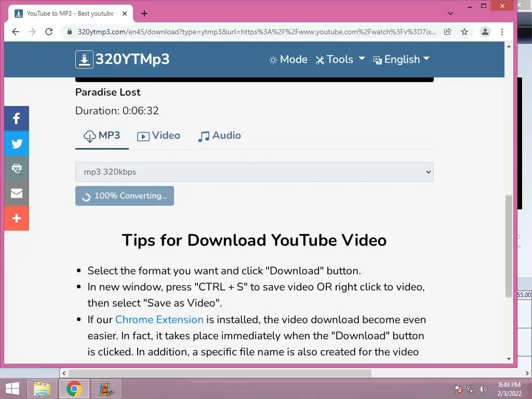The image size is (532, 399).
Task: Switch to the Audio tab
Action: [220, 136]
